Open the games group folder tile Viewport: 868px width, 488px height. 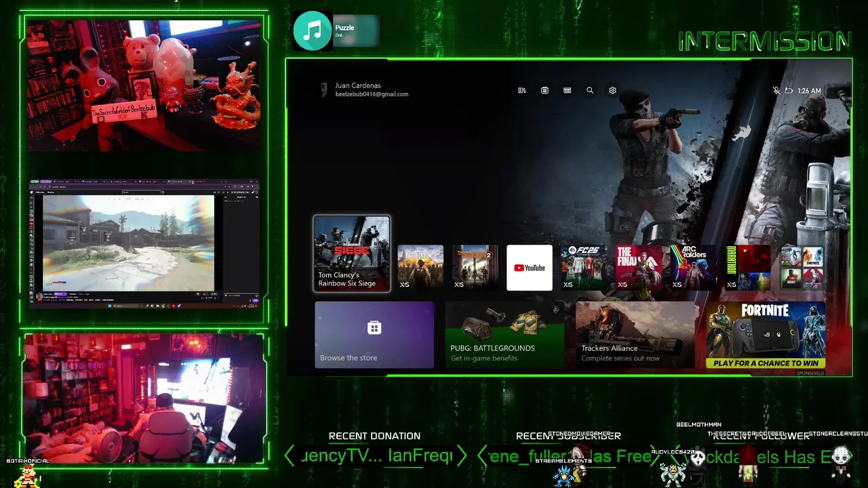pyautogui.click(x=802, y=268)
